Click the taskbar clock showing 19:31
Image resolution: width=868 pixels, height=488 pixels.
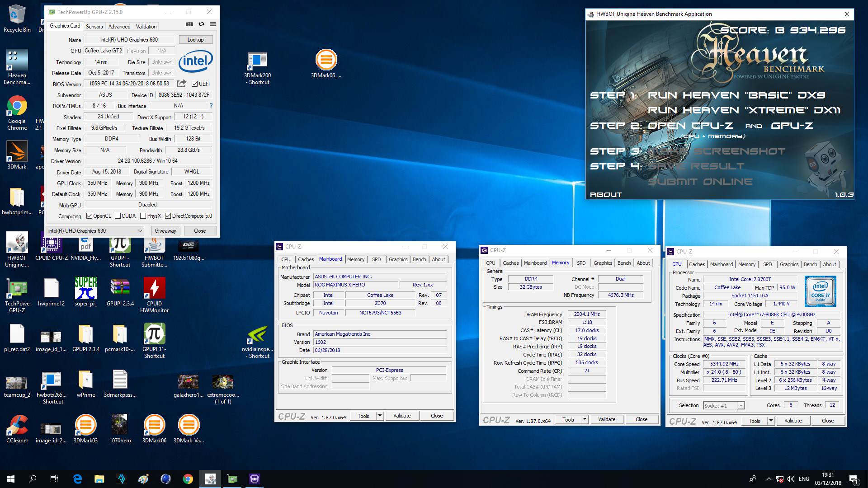(828, 479)
